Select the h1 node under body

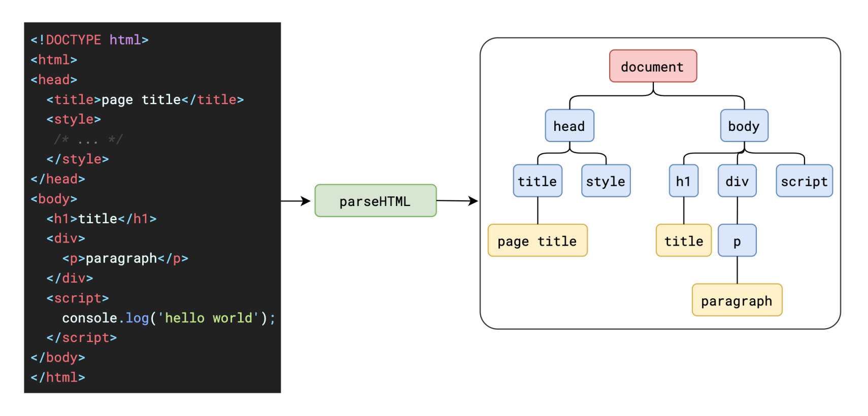(684, 181)
